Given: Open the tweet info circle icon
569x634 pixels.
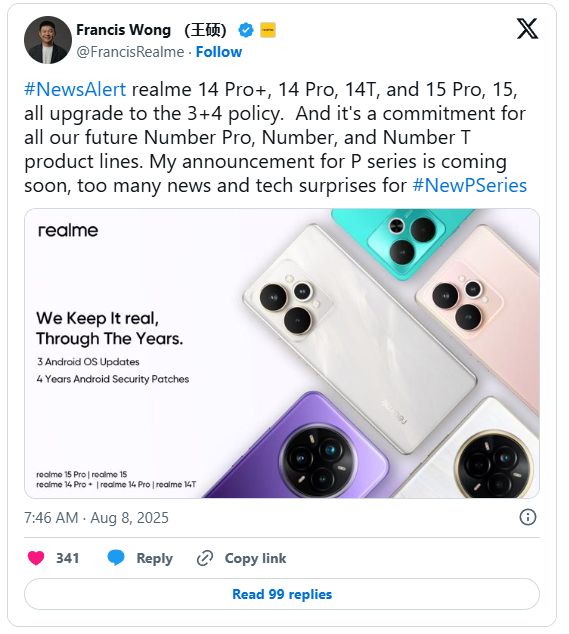Looking at the screenshot, I should 528,517.
